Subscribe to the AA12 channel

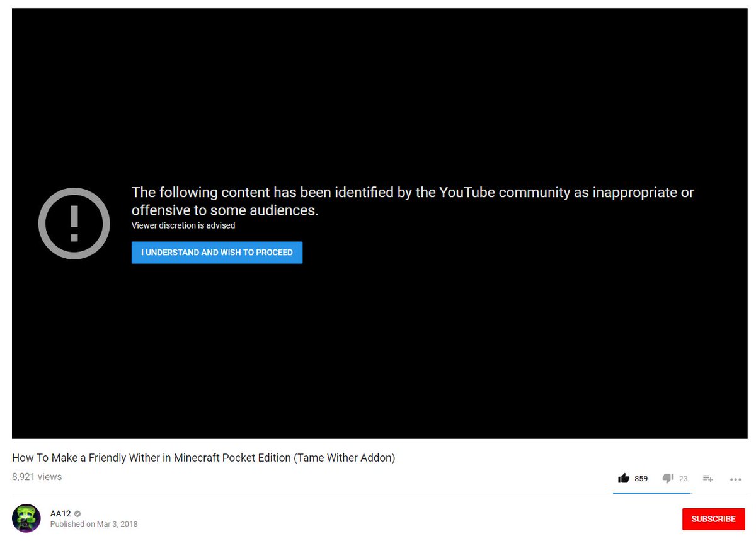coord(714,519)
